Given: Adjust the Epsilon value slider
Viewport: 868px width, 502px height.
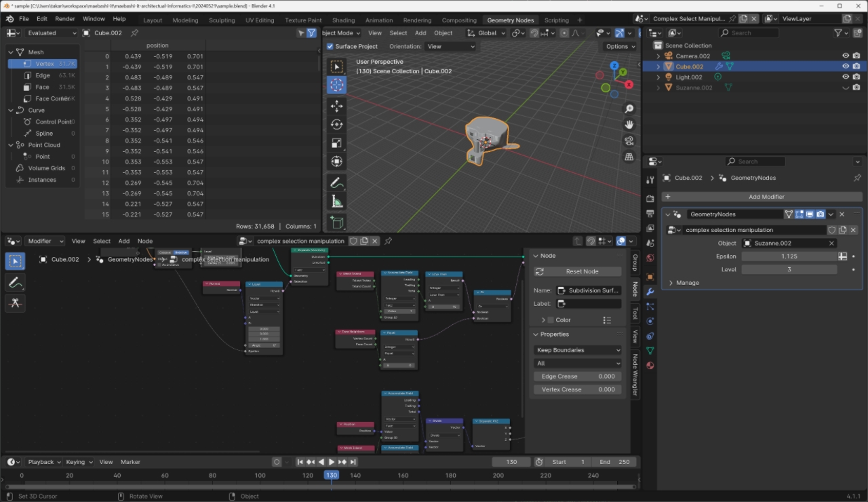Looking at the screenshot, I should tap(789, 256).
